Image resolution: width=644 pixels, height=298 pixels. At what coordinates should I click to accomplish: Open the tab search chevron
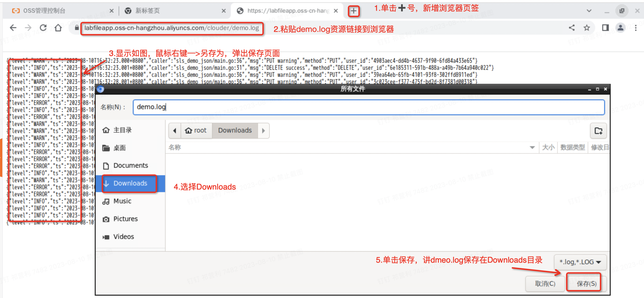click(589, 11)
